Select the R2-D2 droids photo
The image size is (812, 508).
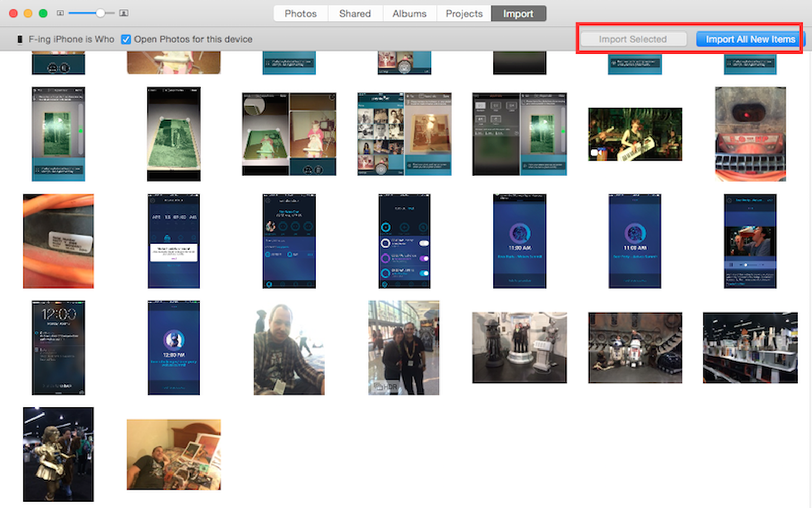coord(635,347)
